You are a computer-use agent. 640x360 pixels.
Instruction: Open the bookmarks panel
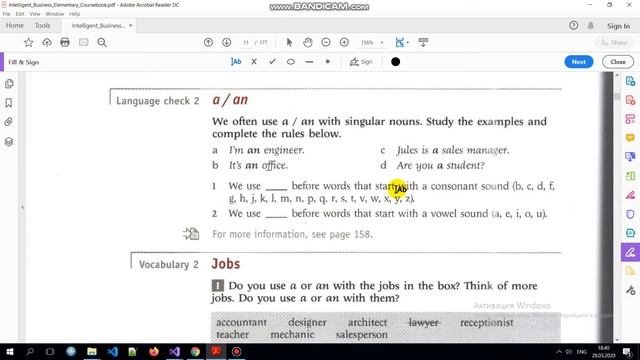click(x=9, y=103)
